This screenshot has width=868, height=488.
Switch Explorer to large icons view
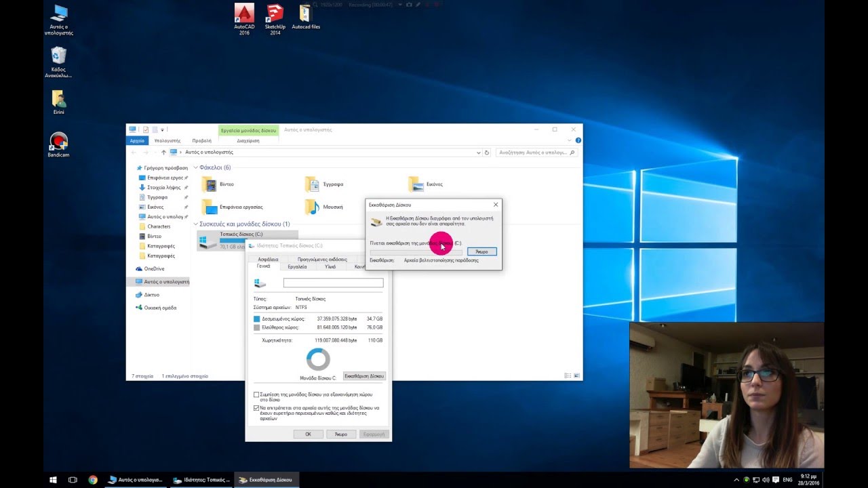[x=576, y=375]
